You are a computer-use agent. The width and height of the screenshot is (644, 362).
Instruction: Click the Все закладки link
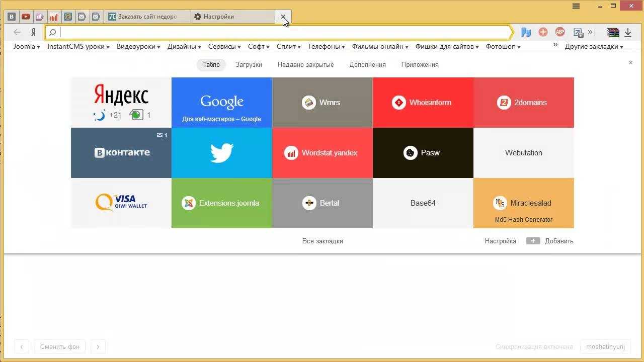[x=323, y=241]
